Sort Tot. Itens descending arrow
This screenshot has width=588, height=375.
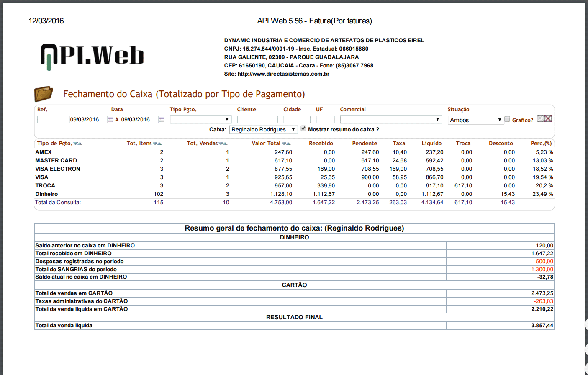tap(155, 144)
